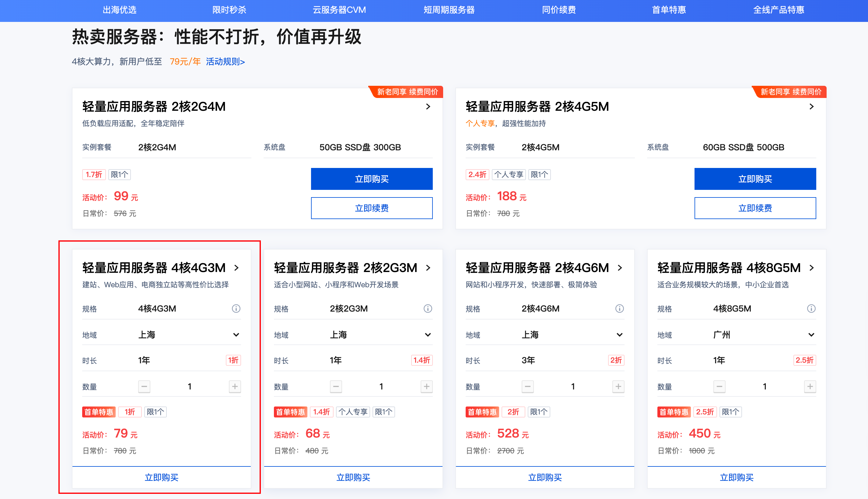Open the info tooltip for 4核4G3M spec
The image size is (868, 499).
tap(236, 309)
